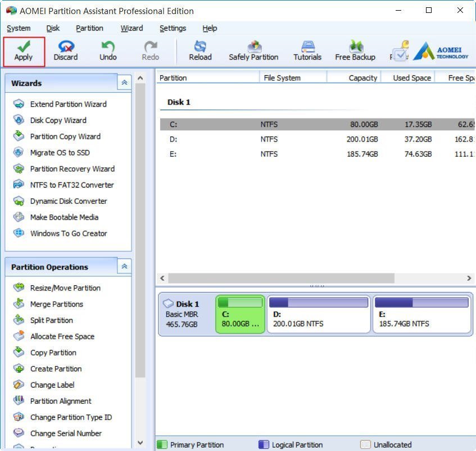
Task: Open the Help menu
Action: [x=210, y=28]
